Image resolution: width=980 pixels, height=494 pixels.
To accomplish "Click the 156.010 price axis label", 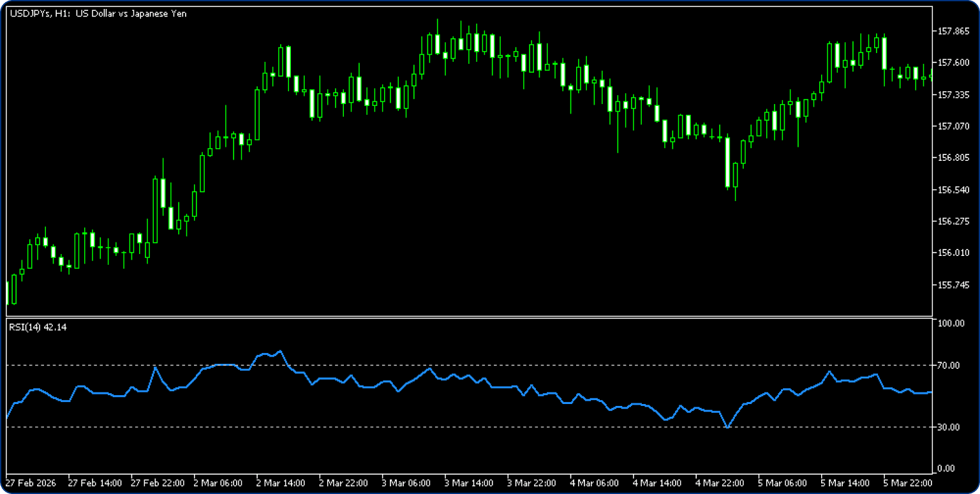I will pyautogui.click(x=953, y=253).
